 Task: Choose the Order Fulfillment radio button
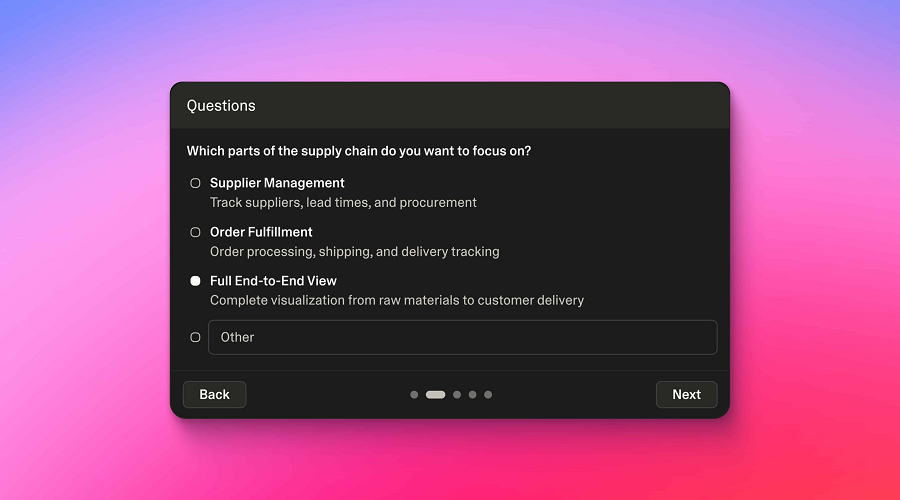pos(196,232)
